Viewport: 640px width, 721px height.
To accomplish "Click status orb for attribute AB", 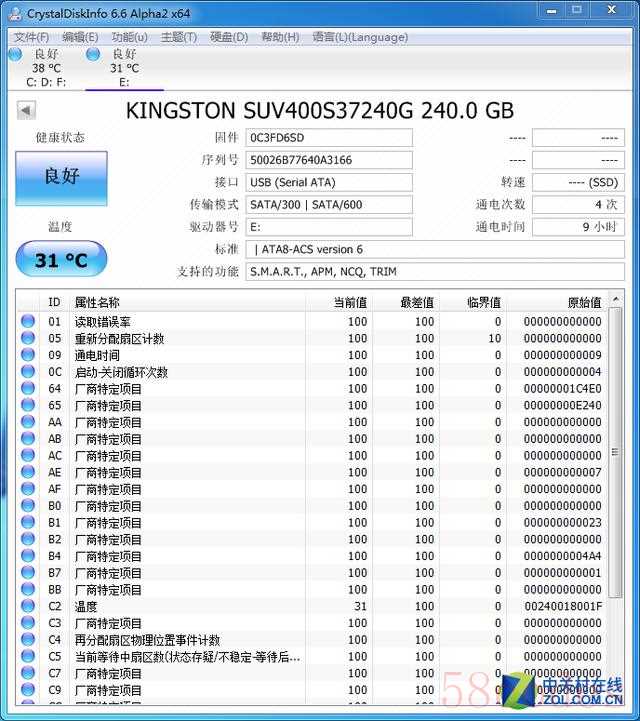I will point(28,438).
